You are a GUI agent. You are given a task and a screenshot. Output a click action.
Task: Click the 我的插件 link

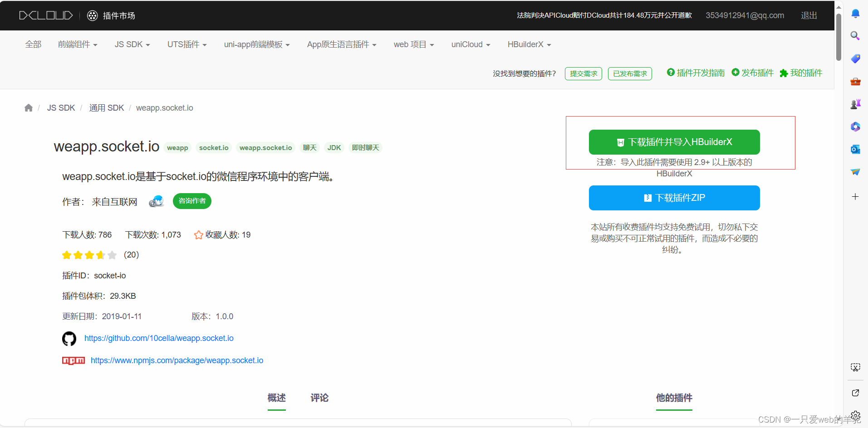coord(806,73)
